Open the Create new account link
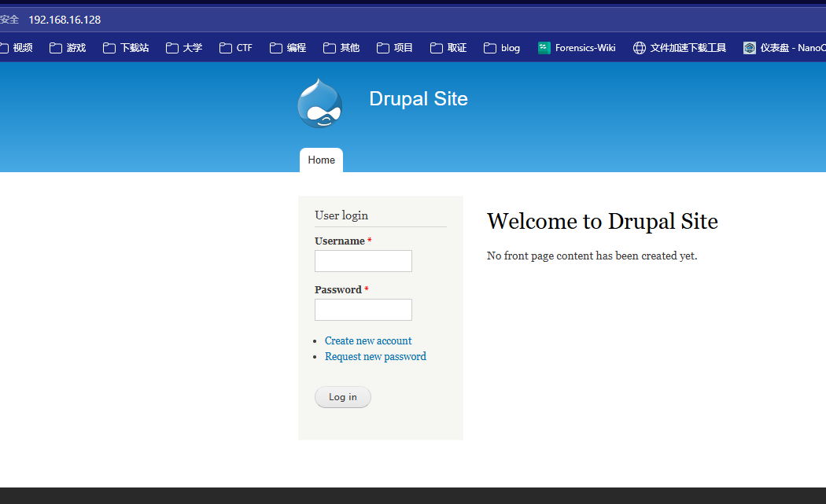826x504 pixels. [368, 340]
